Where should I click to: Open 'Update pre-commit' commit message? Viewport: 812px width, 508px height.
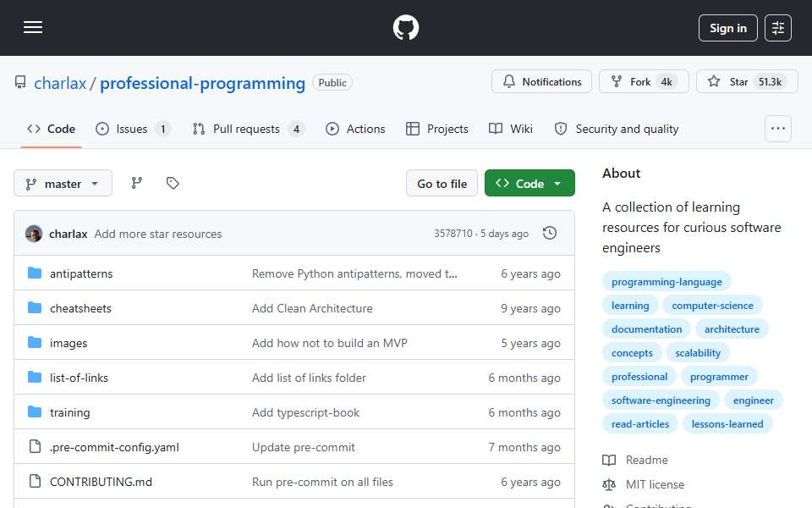click(304, 447)
